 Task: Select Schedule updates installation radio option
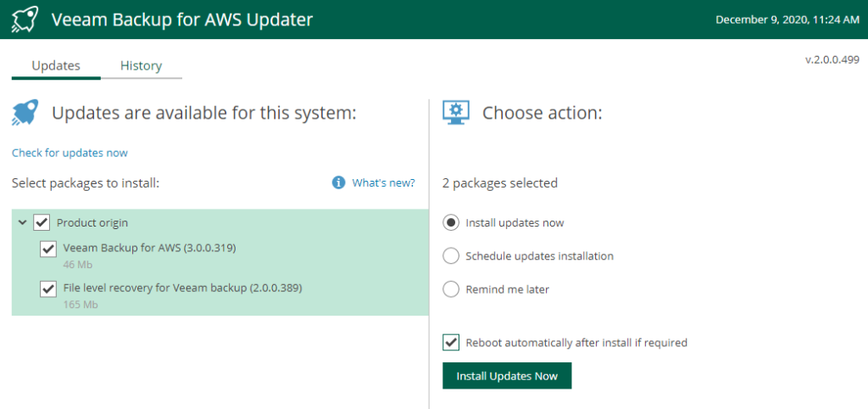(x=451, y=256)
